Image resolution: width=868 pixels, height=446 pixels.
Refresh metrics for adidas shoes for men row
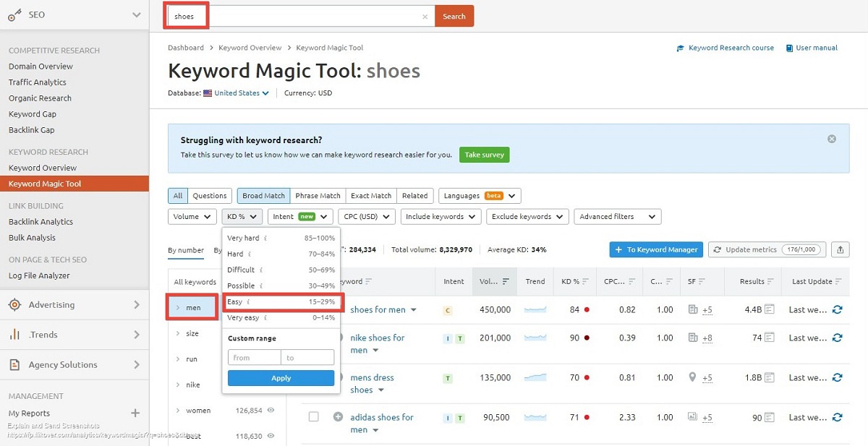pos(838,417)
